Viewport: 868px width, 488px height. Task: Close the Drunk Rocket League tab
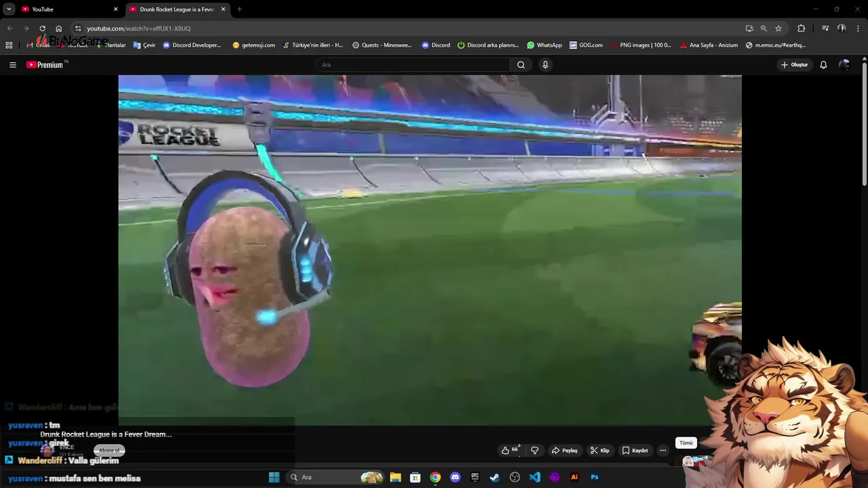223,9
